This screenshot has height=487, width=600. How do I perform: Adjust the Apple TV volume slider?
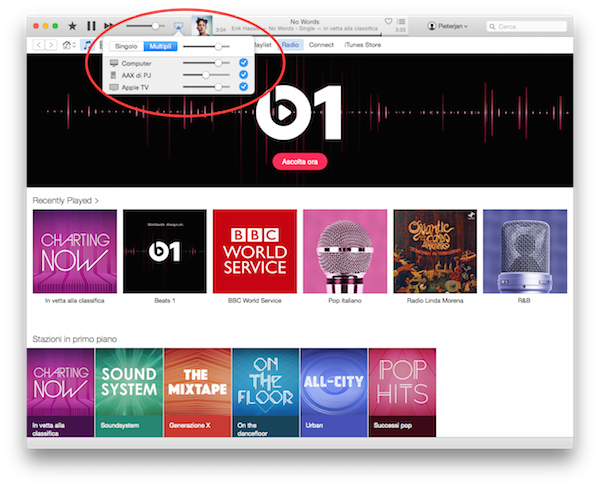click(206, 87)
